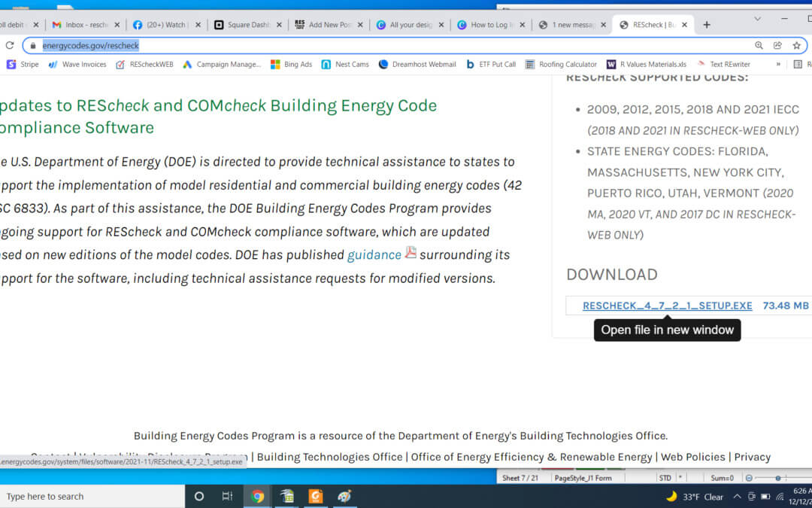Click the zoom slider in the status bar
Screen dimensions: 812x508
pos(777,478)
